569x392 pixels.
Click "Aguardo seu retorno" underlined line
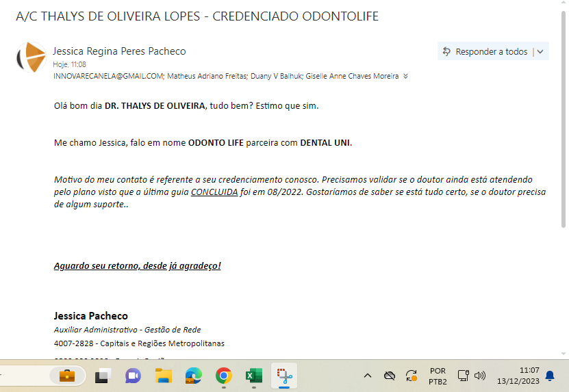click(x=137, y=266)
